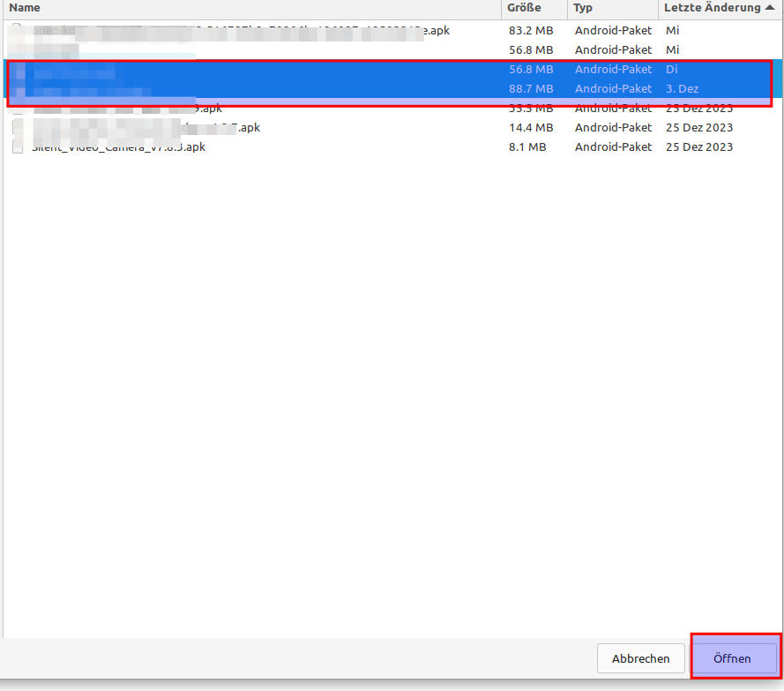The image size is (784, 691).
Task: Select the Silent_Video_Camera apk file name
Action: [x=119, y=146]
